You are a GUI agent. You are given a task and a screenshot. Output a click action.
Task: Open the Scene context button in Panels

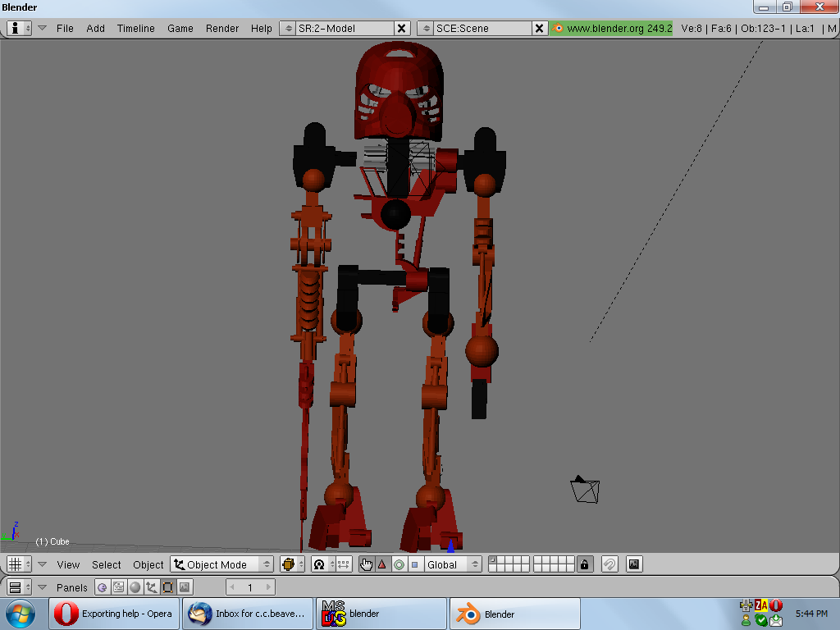(x=184, y=587)
